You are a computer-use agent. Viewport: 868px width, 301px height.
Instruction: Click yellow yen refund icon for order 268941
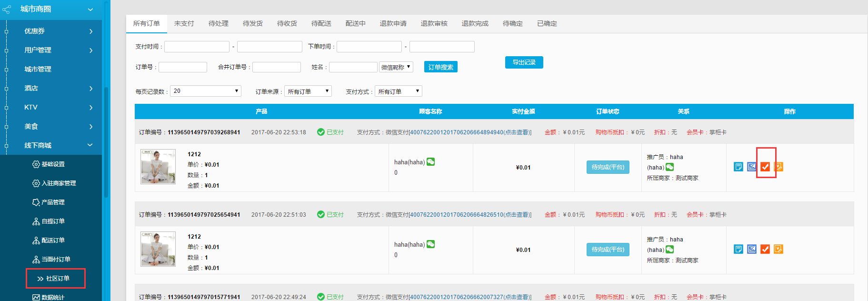(x=778, y=167)
